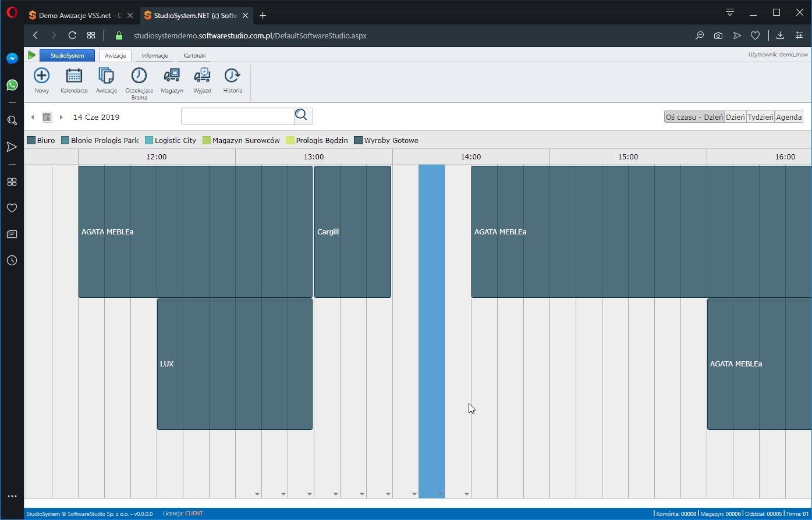
Task: Click Magazyn: 00006 in status bar
Action: (721, 514)
